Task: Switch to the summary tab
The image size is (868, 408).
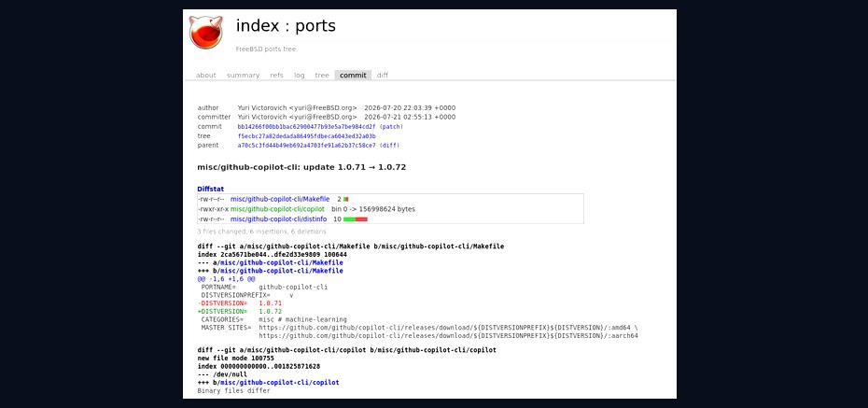Action: pyautogui.click(x=243, y=76)
